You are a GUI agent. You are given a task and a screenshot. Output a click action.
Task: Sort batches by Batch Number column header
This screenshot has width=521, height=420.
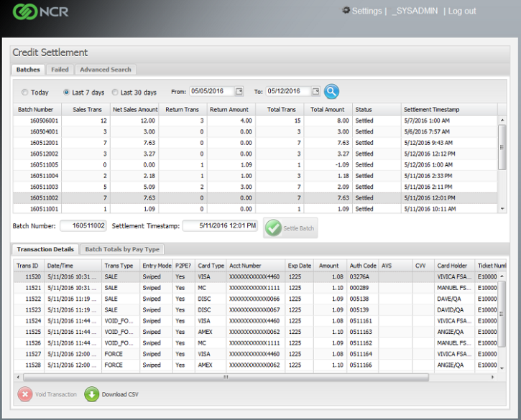click(36, 109)
